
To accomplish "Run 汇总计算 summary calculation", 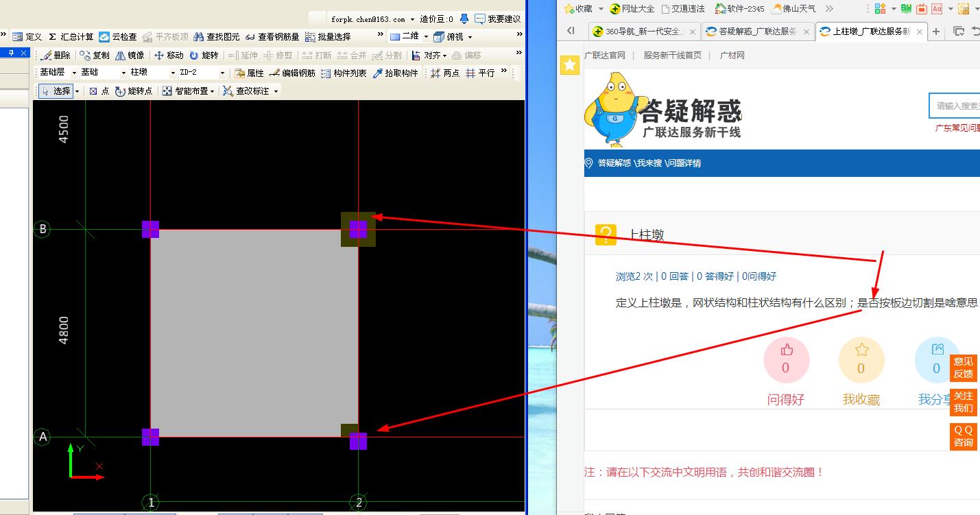I will tap(71, 36).
